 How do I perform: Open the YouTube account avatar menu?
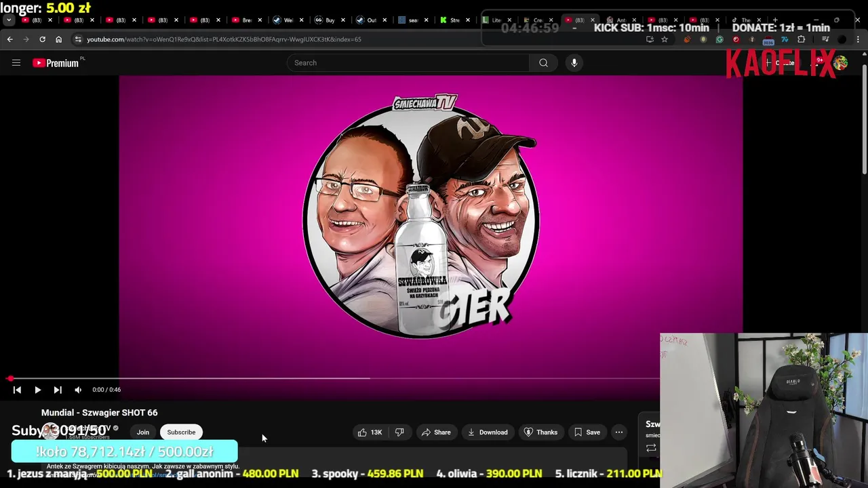click(x=841, y=63)
